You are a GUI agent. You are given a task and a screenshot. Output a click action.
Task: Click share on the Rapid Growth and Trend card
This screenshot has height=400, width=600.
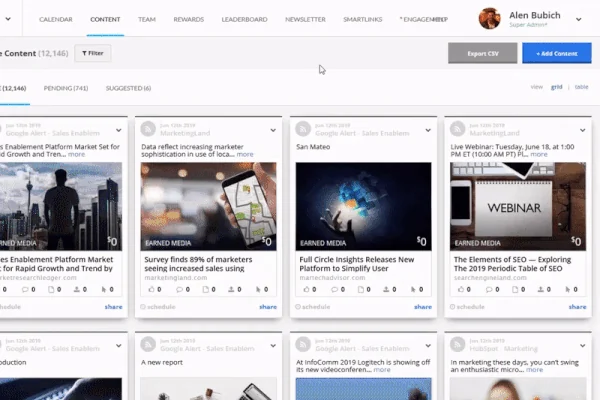114,307
